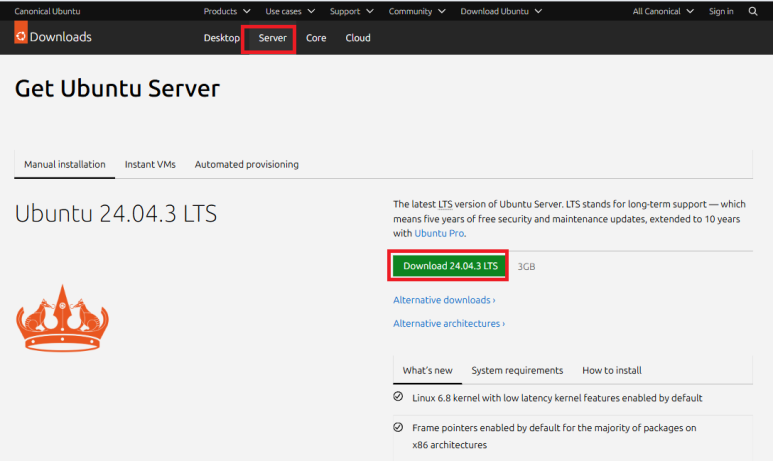Screen dimensions: 773x461
Task: Open the Alternative downloads link
Action: (444, 300)
